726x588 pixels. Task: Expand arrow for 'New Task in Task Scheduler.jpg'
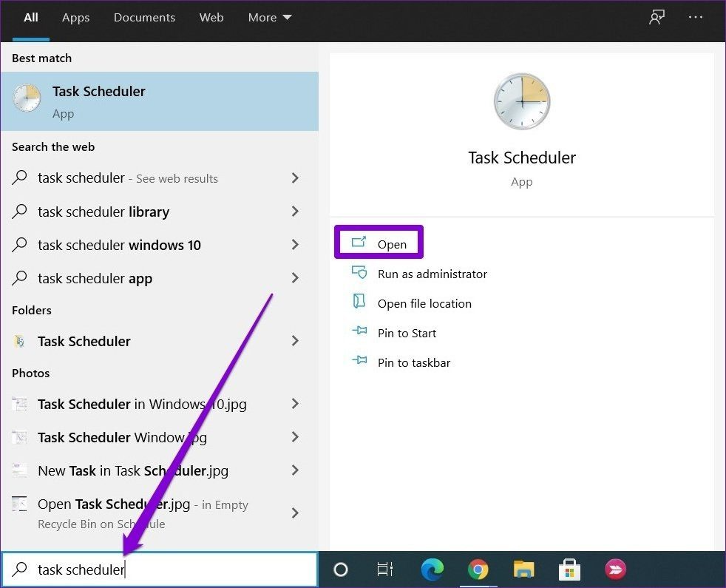click(x=295, y=470)
